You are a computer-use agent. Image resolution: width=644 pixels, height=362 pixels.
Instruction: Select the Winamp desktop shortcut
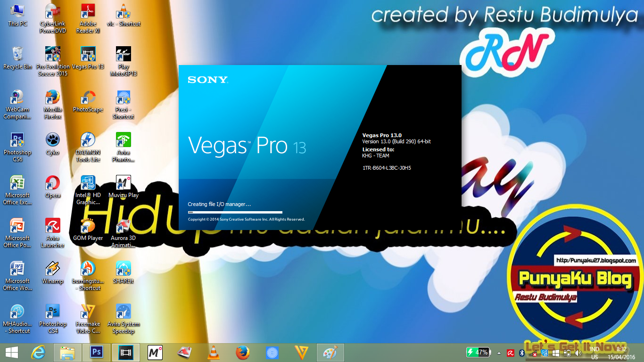(x=53, y=272)
